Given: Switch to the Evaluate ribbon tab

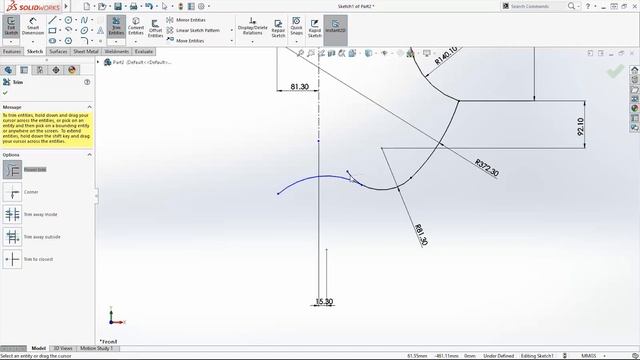Looking at the screenshot, I should tap(144, 51).
